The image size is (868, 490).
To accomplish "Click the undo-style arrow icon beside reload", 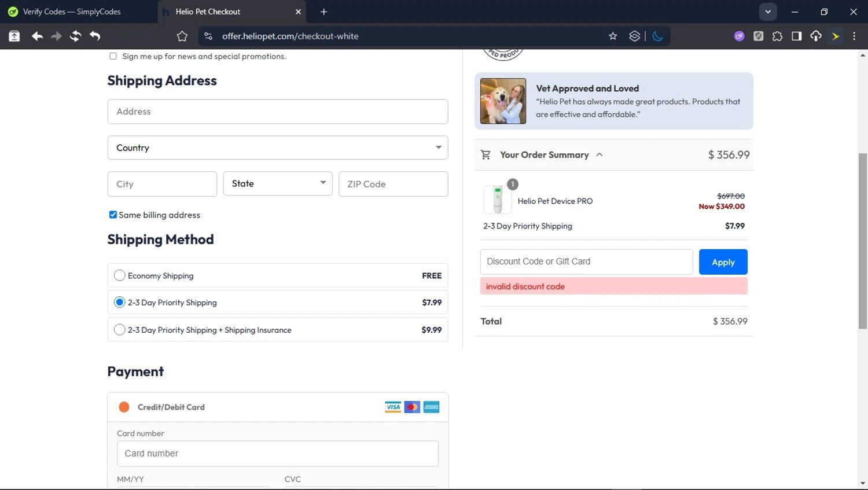I will click(x=95, y=36).
